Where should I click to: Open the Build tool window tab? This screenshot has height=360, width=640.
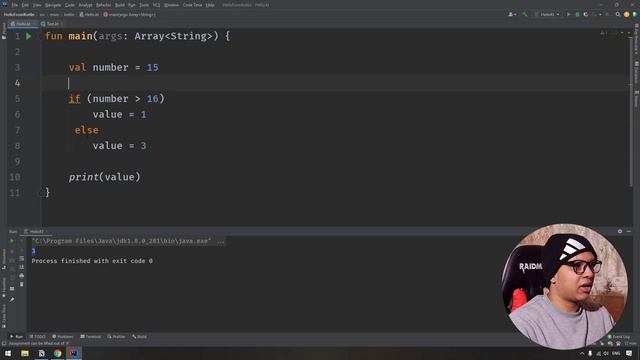point(140,337)
